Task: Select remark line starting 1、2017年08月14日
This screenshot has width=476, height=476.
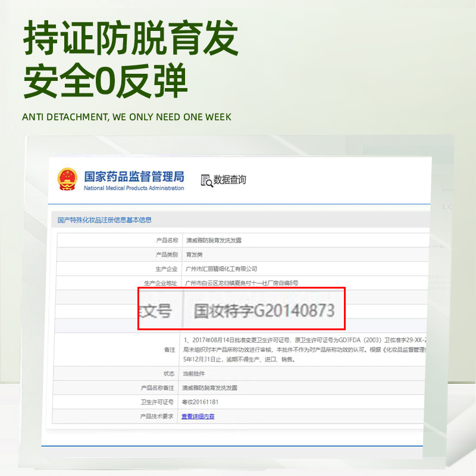Action: (x=305, y=340)
